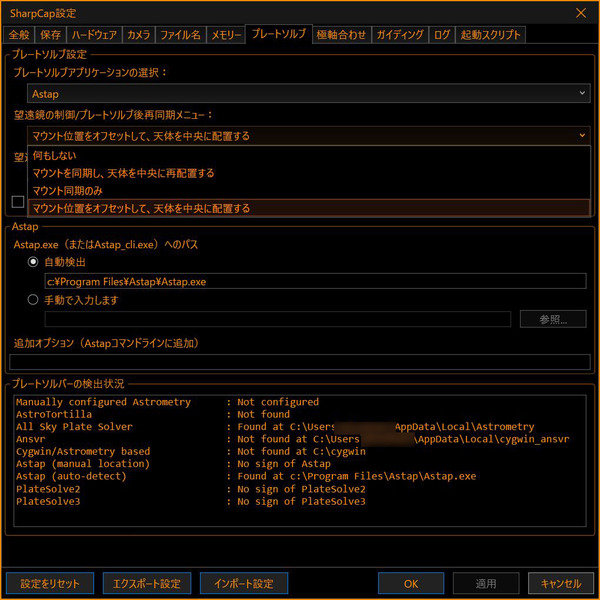Choose the 何もしない option
Viewport: 600px width, 600px height.
coord(308,155)
